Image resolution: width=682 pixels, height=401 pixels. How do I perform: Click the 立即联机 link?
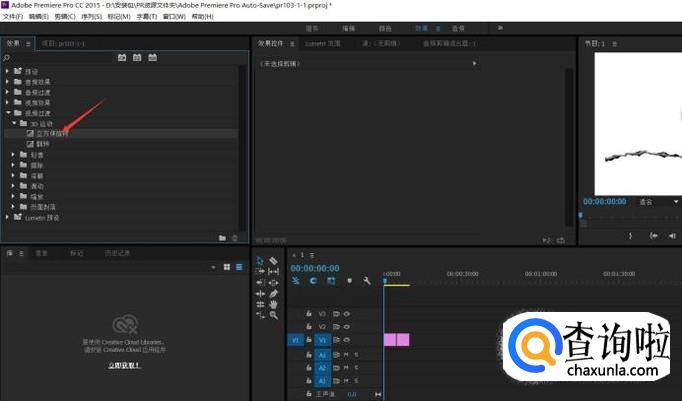[125, 366]
